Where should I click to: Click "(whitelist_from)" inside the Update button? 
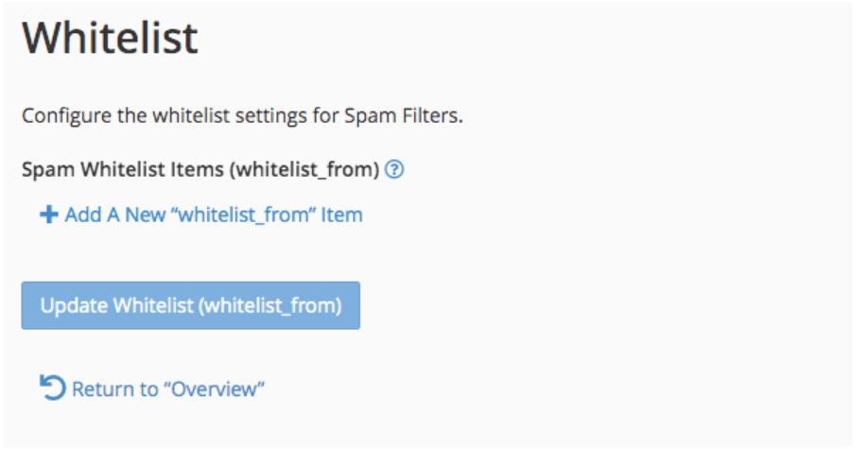(x=272, y=305)
